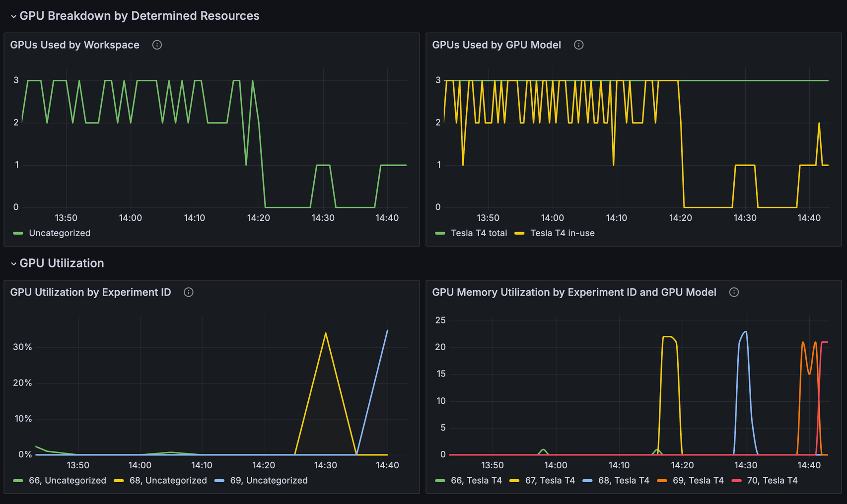Open GPU Utilization by Experiment ID panel title menu
This screenshot has width=847, height=504.
90,292
